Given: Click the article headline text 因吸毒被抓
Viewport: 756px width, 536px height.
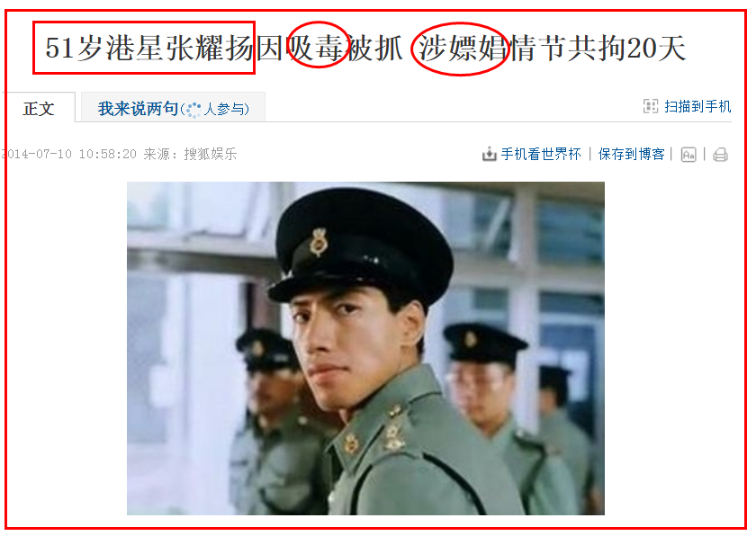Looking at the screenshot, I should [x=328, y=49].
